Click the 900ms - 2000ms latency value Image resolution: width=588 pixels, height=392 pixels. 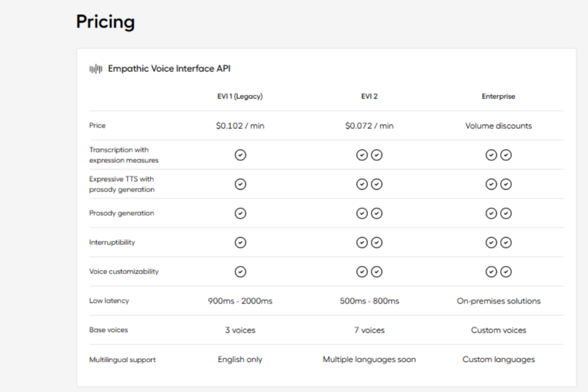(x=240, y=301)
